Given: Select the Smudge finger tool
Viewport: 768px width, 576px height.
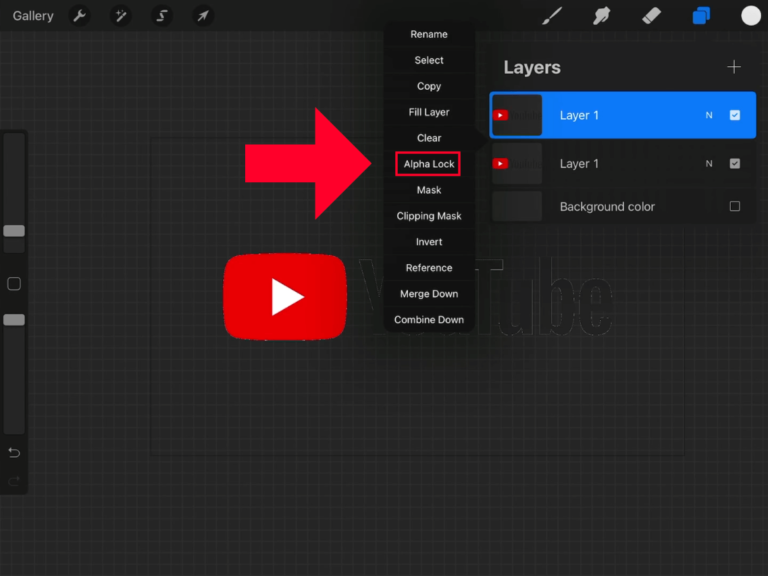Looking at the screenshot, I should click(x=601, y=16).
